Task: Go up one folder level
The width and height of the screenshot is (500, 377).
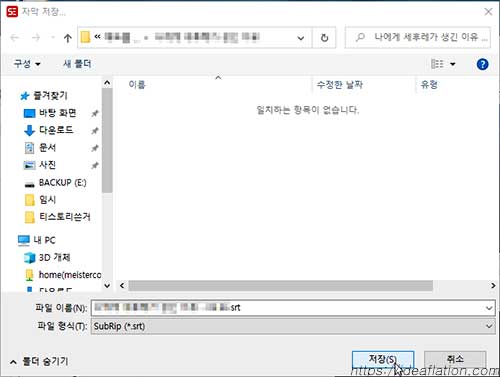Action: click(68, 38)
